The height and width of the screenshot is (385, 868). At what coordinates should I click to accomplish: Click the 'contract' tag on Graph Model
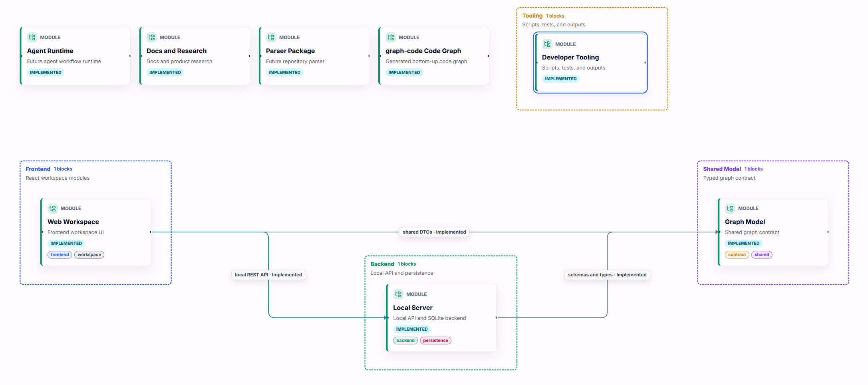pos(737,255)
